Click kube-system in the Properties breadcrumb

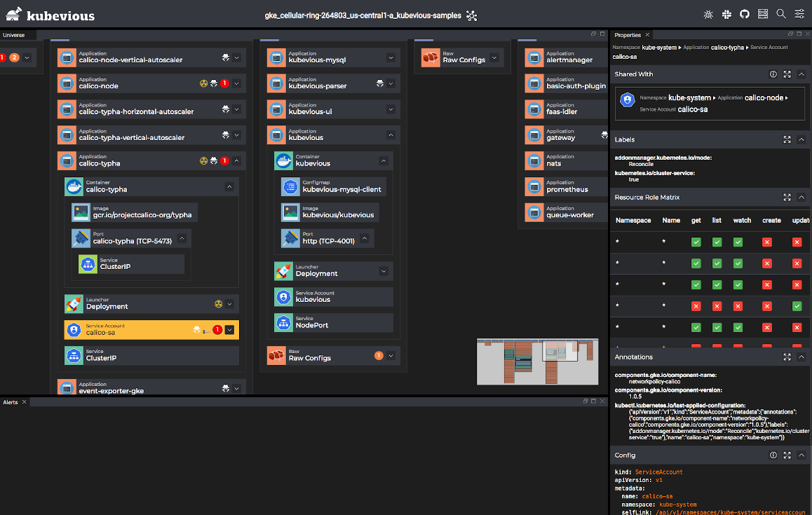coord(659,47)
